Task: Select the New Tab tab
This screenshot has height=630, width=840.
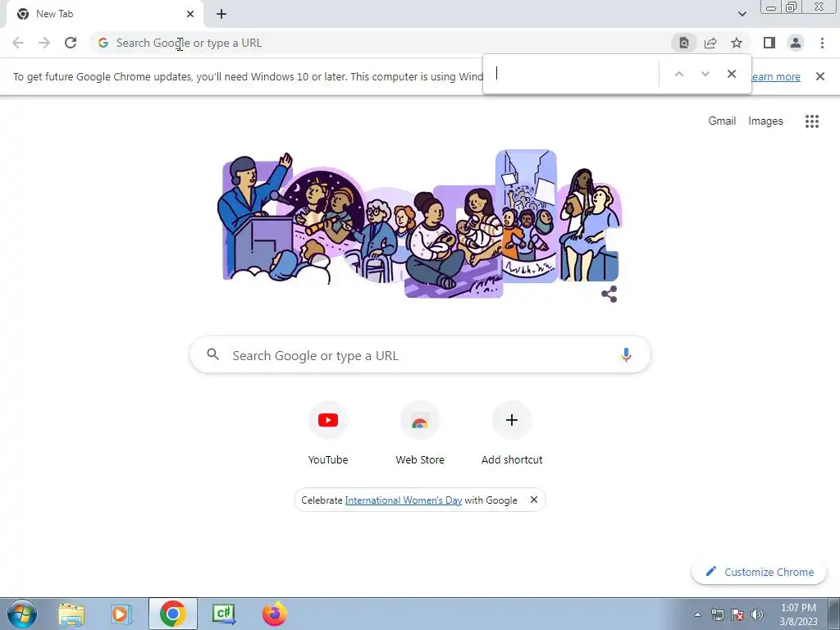Action: click(104, 14)
